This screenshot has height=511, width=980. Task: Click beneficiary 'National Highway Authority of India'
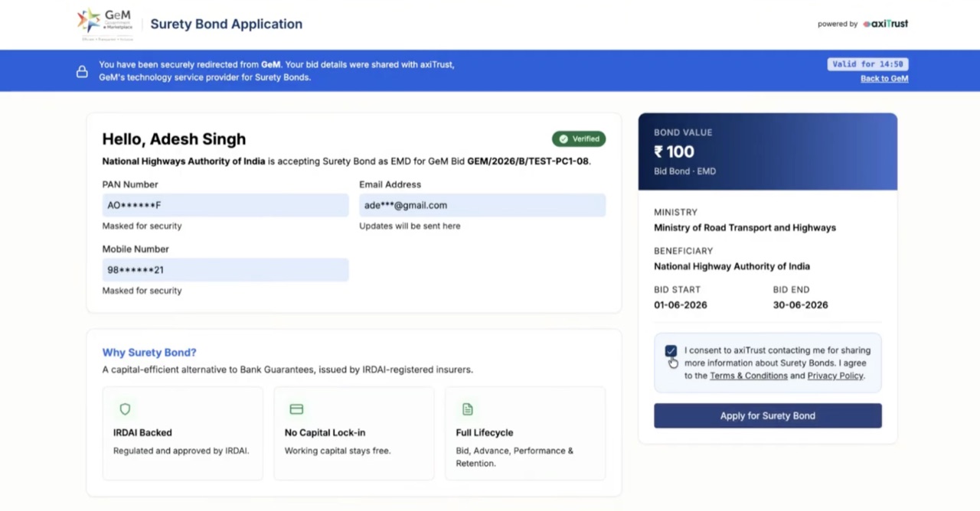coord(732,266)
